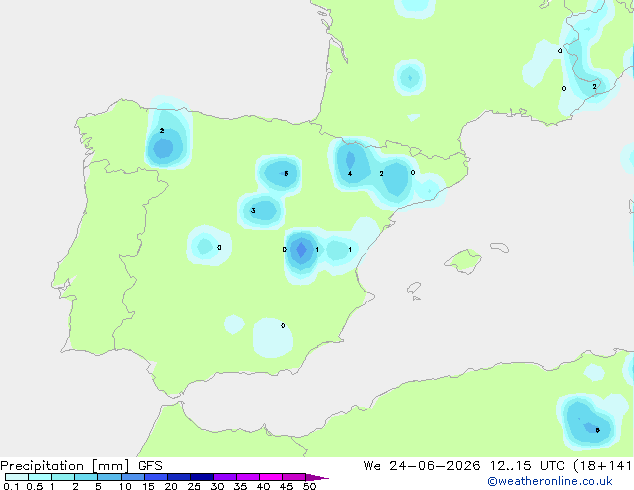The image size is (634, 490).
Task: Click the 'GFS' model label
Action: [150, 466]
